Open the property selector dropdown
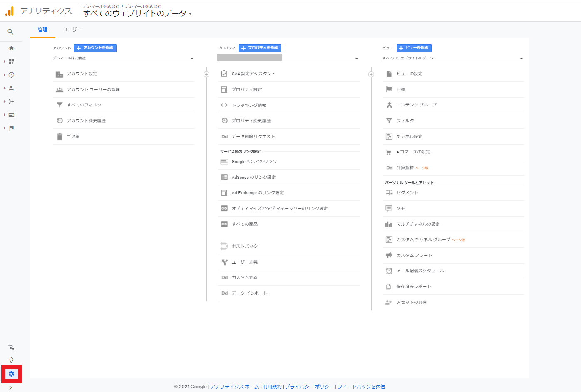 pyautogui.click(x=288, y=58)
